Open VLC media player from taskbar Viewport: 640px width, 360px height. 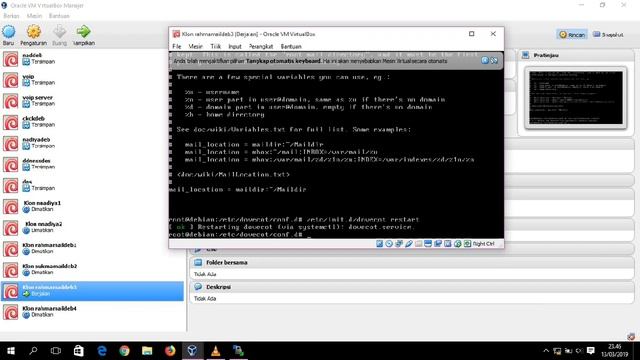click(216, 351)
